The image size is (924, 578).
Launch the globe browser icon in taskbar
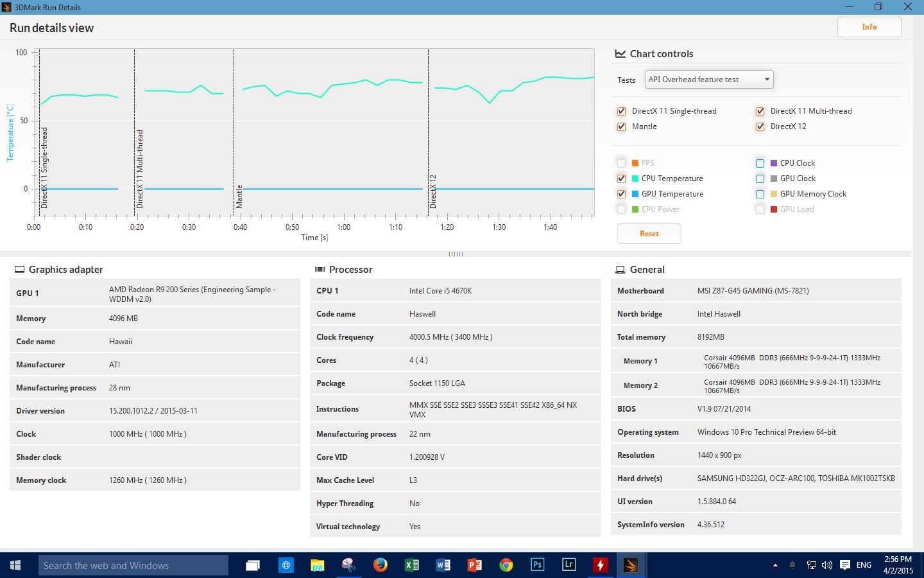click(286, 565)
